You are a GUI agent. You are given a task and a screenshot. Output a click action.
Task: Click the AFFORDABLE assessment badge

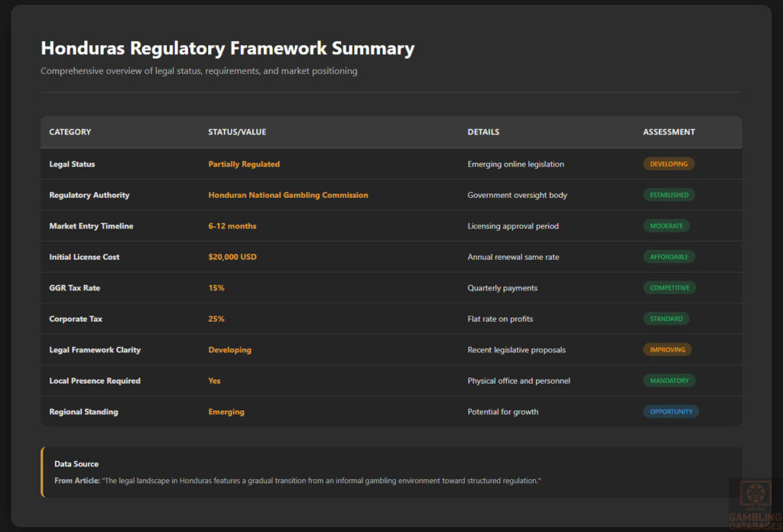coord(669,257)
